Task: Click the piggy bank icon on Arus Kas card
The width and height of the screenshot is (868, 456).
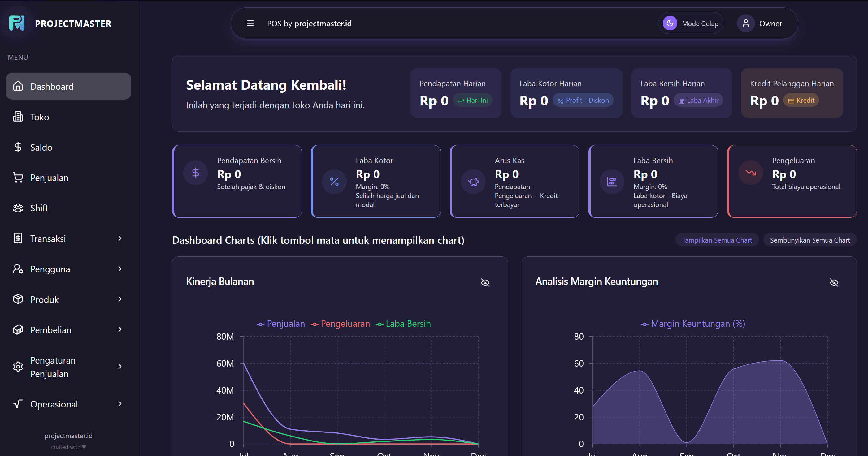Action: [473, 182]
